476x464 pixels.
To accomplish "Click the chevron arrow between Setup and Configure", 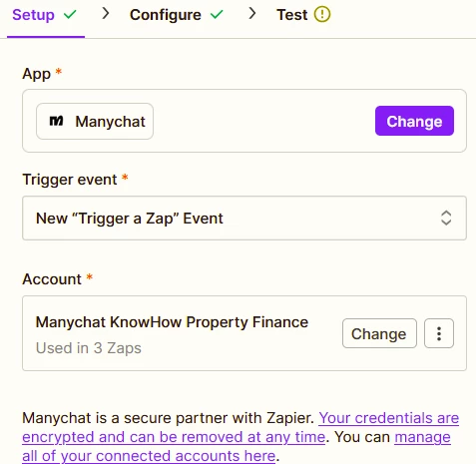I will pyautogui.click(x=106, y=13).
